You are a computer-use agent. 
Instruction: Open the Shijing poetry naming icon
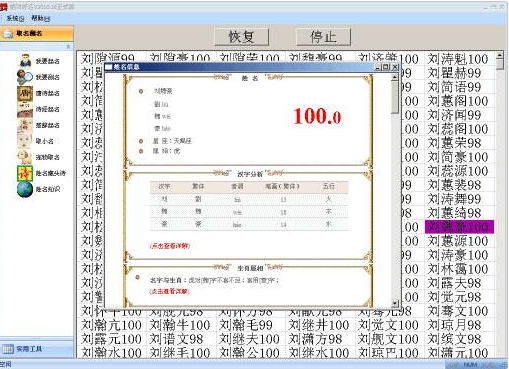coord(25,109)
